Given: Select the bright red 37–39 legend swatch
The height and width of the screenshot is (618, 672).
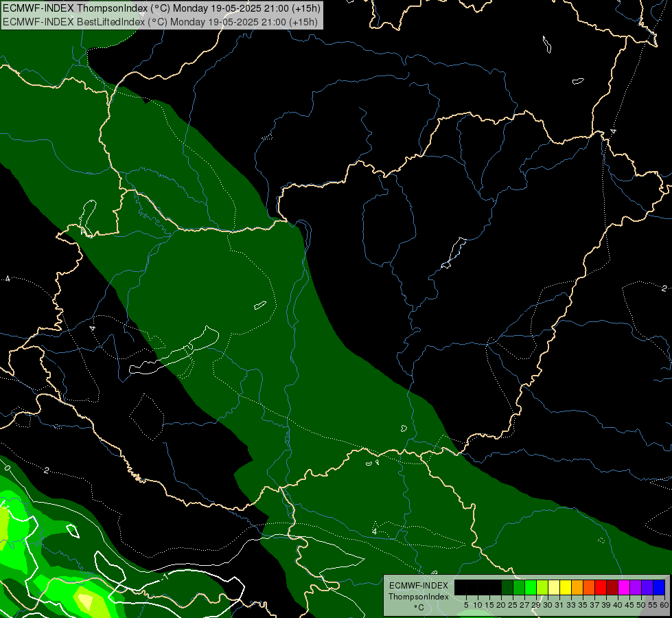Looking at the screenshot, I should point(601,587).
